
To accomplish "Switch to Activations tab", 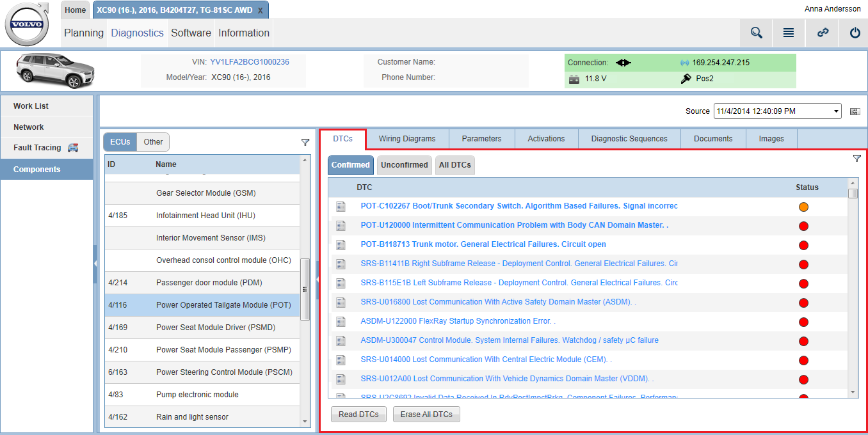I will pos(546,139).
